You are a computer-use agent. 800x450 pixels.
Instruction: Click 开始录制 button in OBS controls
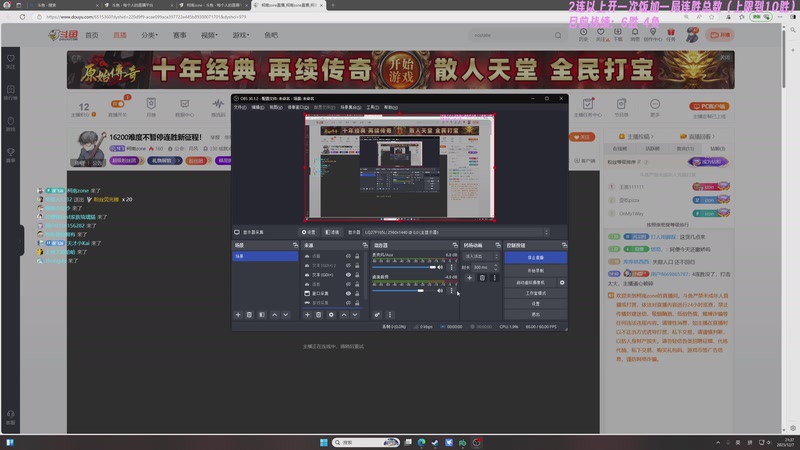tap(535, 270)
